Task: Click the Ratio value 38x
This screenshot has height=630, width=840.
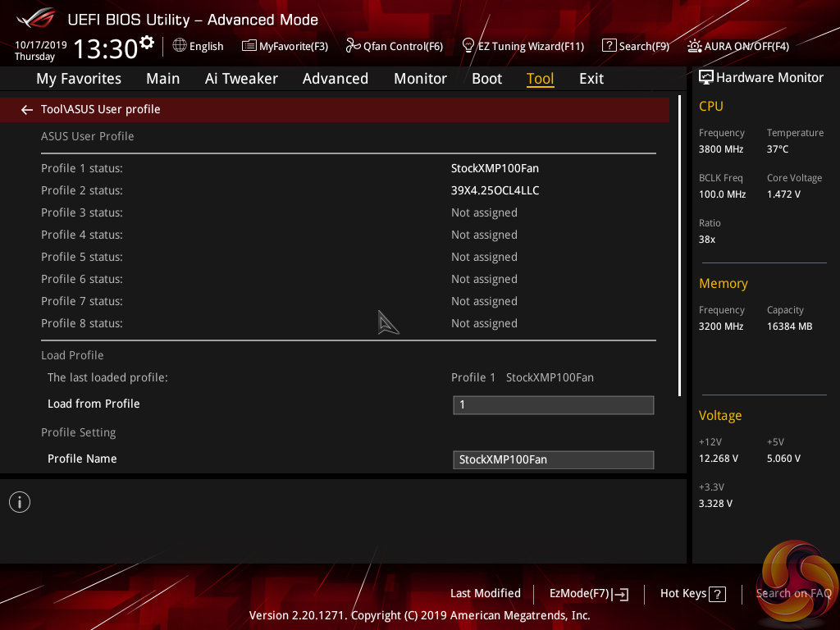Action: pyautogui.click(x=706, y=240)
